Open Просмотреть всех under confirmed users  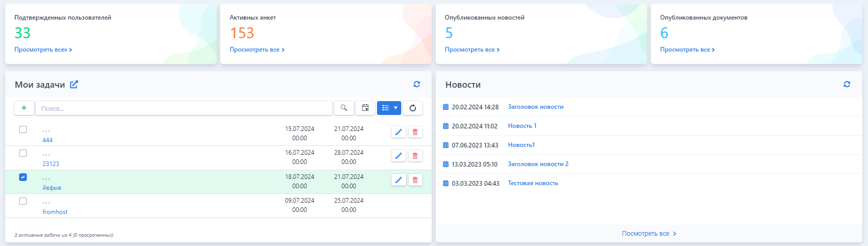click(x=43, y=50)
